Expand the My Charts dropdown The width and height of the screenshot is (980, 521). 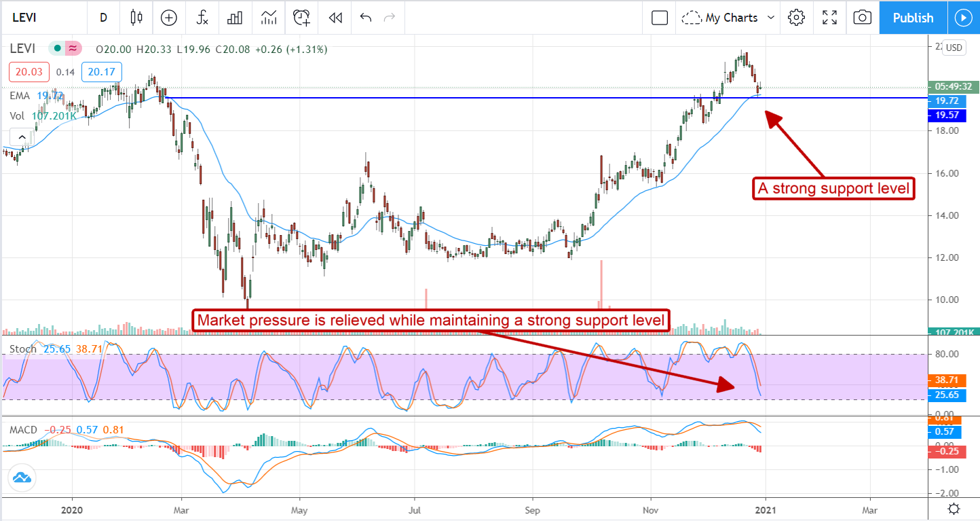pyautogui.click(x=729, y=18)
